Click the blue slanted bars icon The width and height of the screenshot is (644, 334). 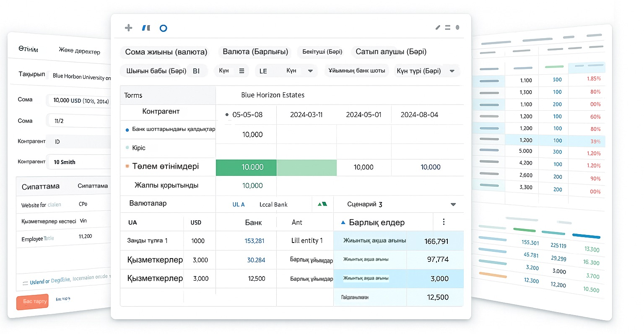(x=146, y=28)
